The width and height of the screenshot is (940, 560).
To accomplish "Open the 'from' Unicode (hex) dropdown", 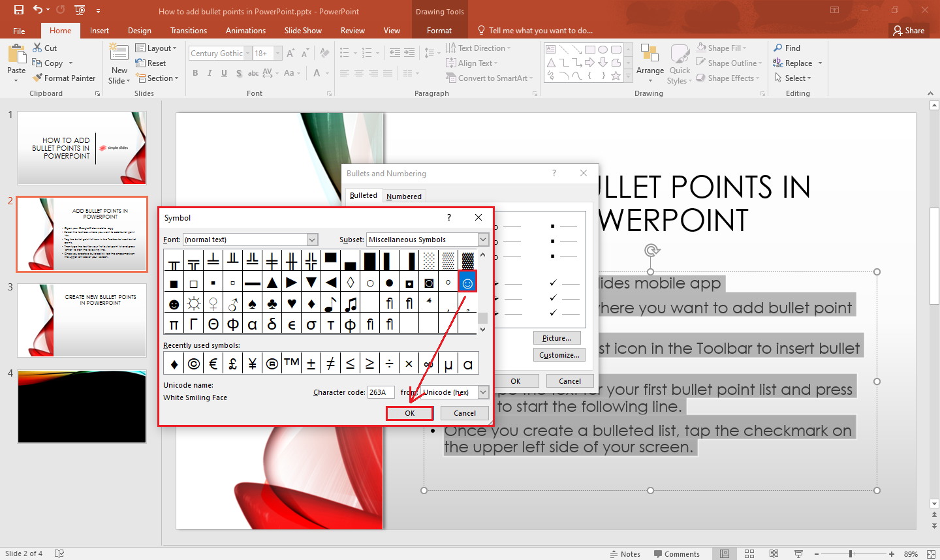I will (x=483, y=392).
